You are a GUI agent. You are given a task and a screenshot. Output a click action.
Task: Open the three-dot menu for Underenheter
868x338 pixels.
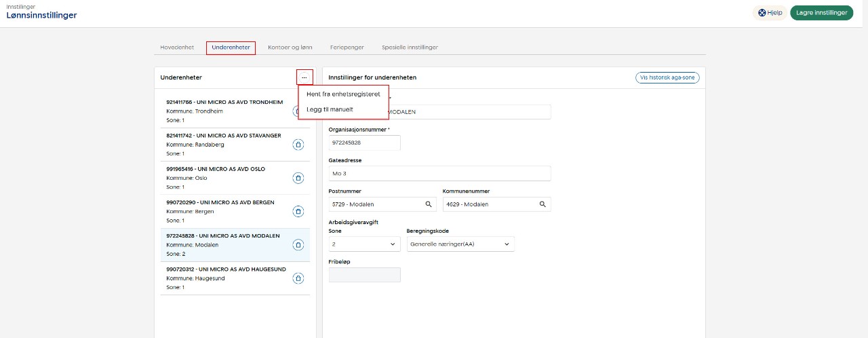304,77
